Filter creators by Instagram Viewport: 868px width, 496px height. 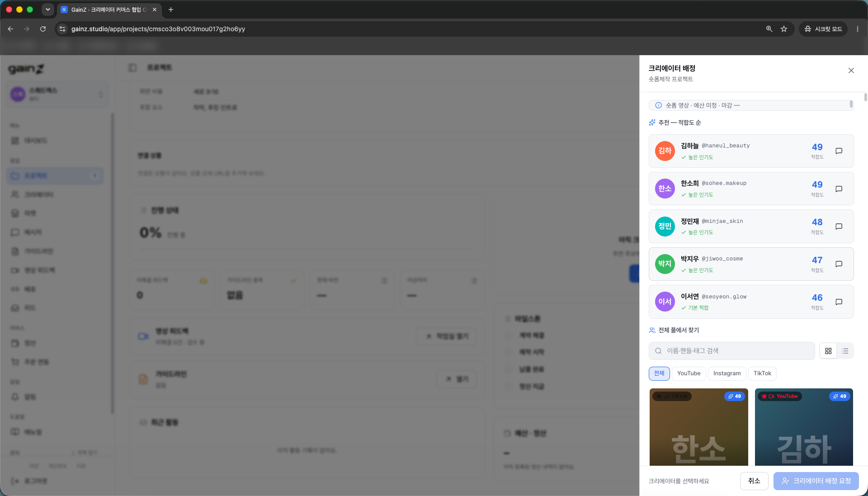[x=727, y=373]
